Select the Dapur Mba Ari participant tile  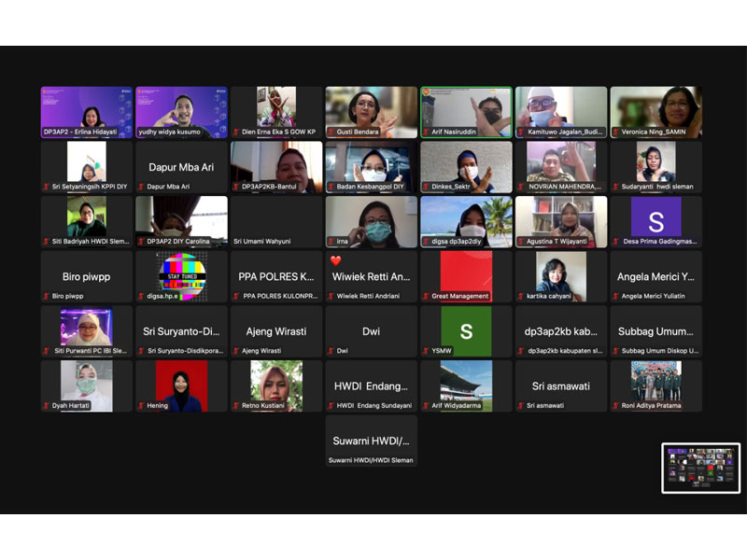[x=182, y=167]
